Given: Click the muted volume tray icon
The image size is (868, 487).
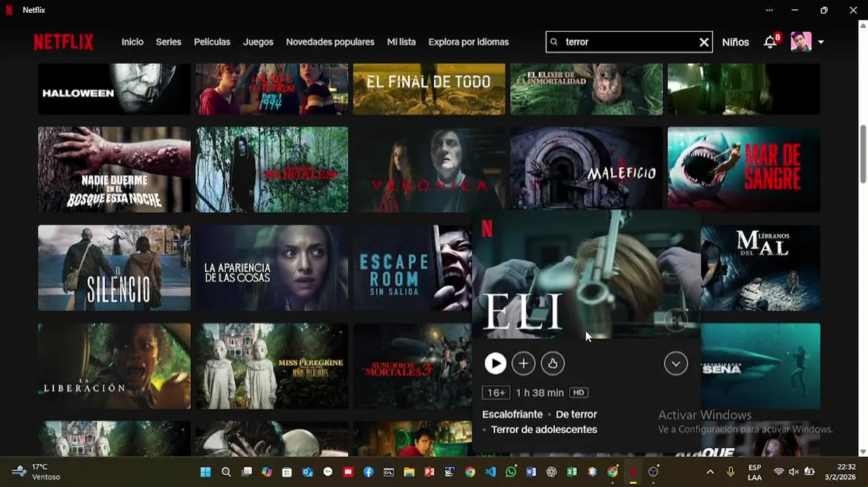Looking at the screenshot, I should click(x=794, y=472).
